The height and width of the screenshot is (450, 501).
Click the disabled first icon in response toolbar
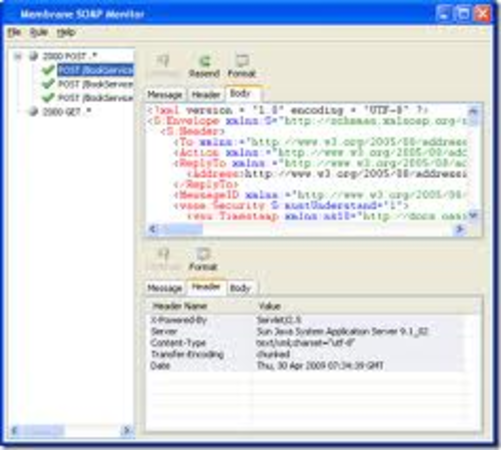click(x=164, y=254)
